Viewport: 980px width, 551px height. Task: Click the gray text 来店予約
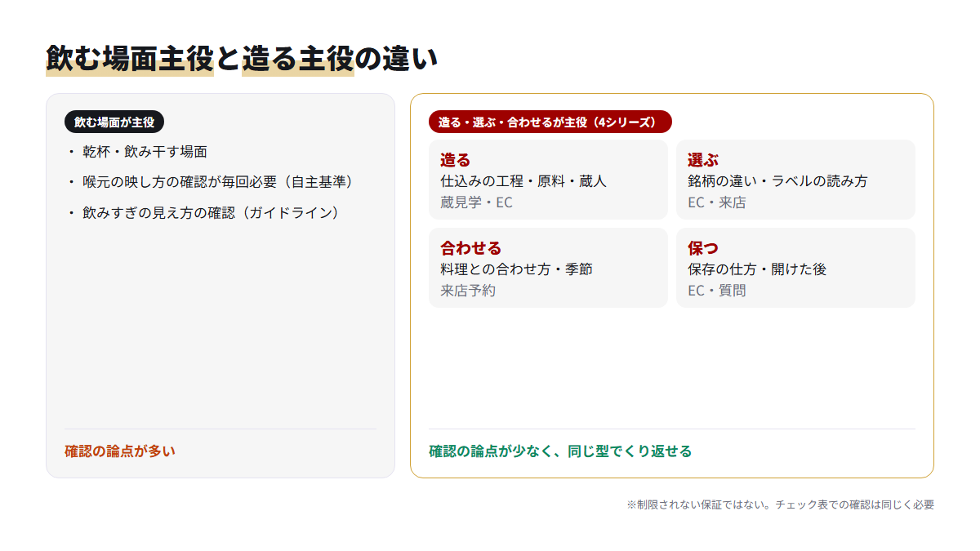point(468,291)
